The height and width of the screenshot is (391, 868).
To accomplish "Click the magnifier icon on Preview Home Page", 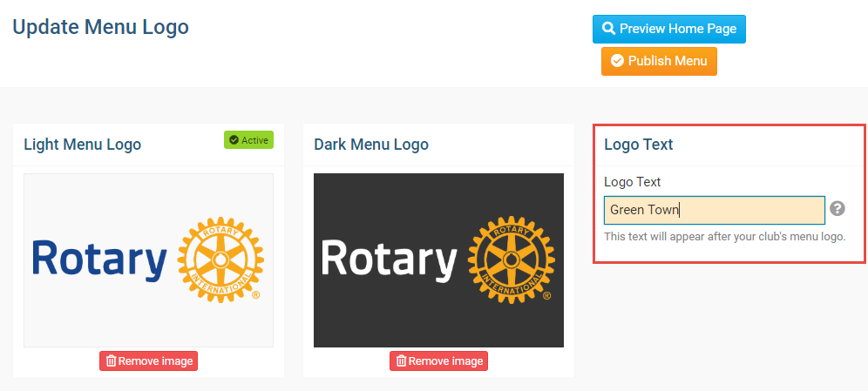I will coord(609,29).
